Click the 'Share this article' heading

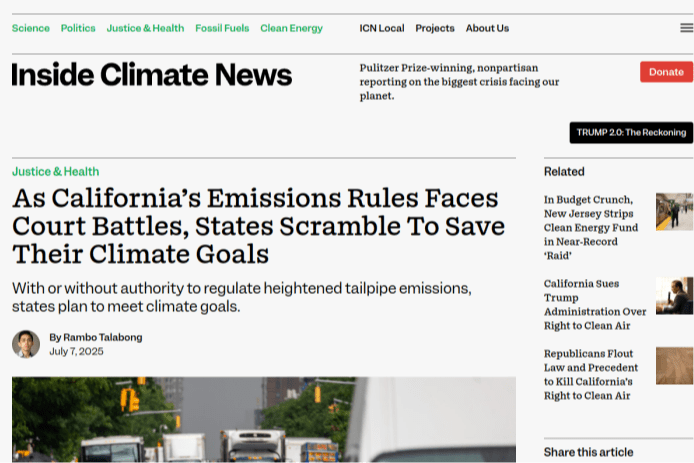(588, 452)
